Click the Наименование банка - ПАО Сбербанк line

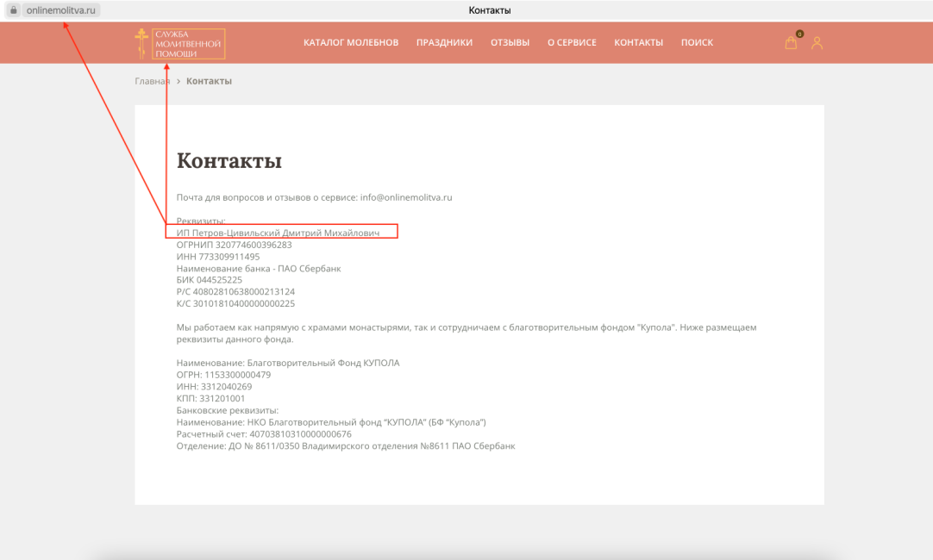[x=259, y=269]
